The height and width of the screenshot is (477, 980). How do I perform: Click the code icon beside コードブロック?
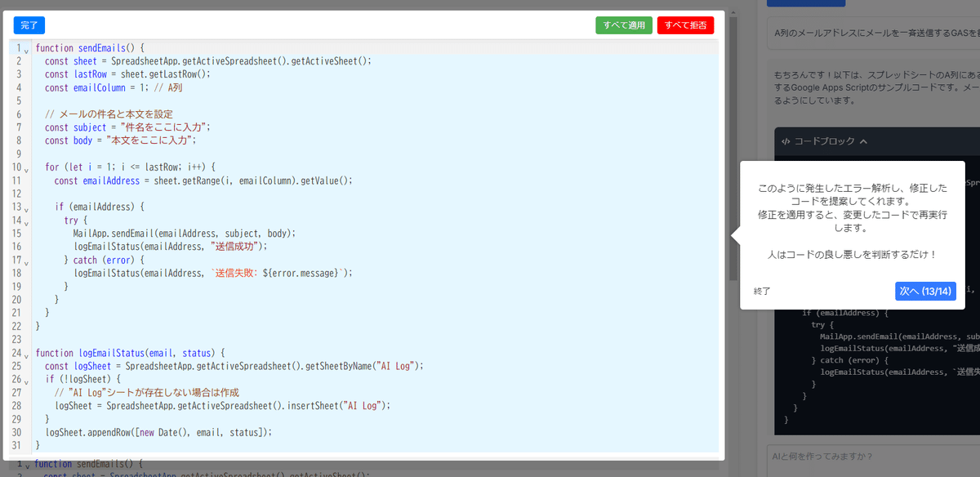[x=786, y=141]
